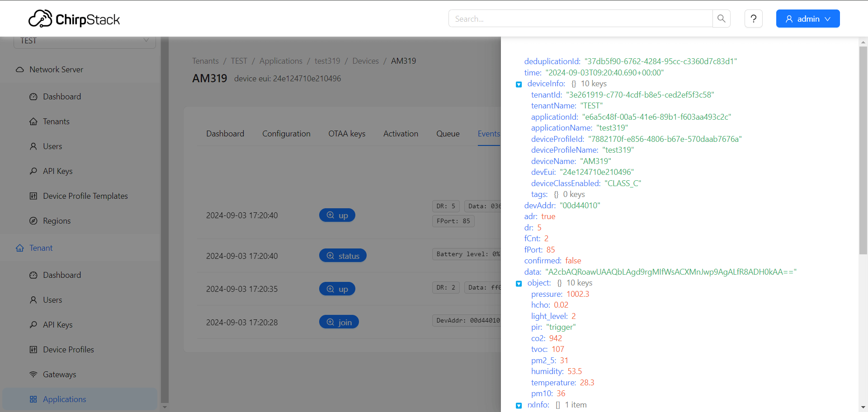
Task: Click the Regions compass icon
Action: pyautogui.click(x=33, y=221)
